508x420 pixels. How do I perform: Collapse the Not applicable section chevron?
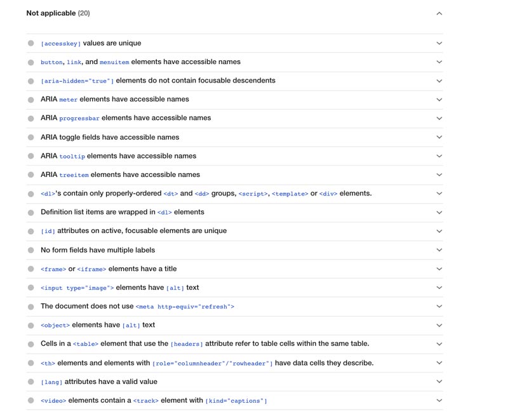pyautogui.click(x=439, y=13)
